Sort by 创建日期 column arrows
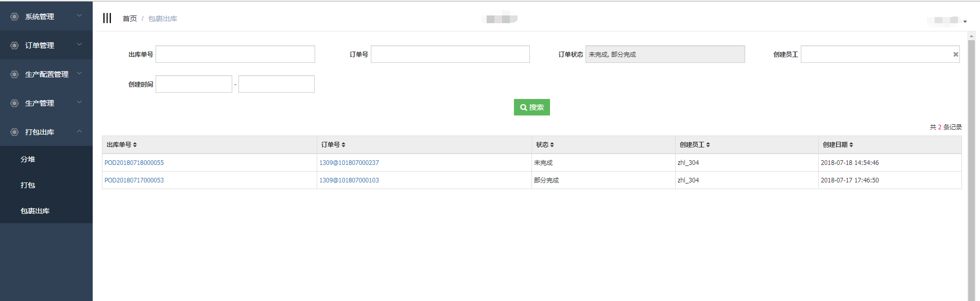Screen dimensions: 980x301 (x=851, y=145)
